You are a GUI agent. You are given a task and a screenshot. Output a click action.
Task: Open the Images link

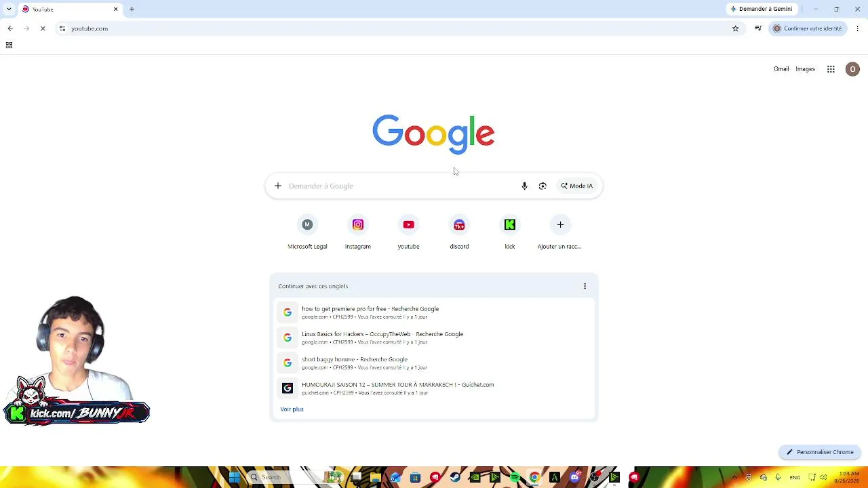tap(805, 69)
